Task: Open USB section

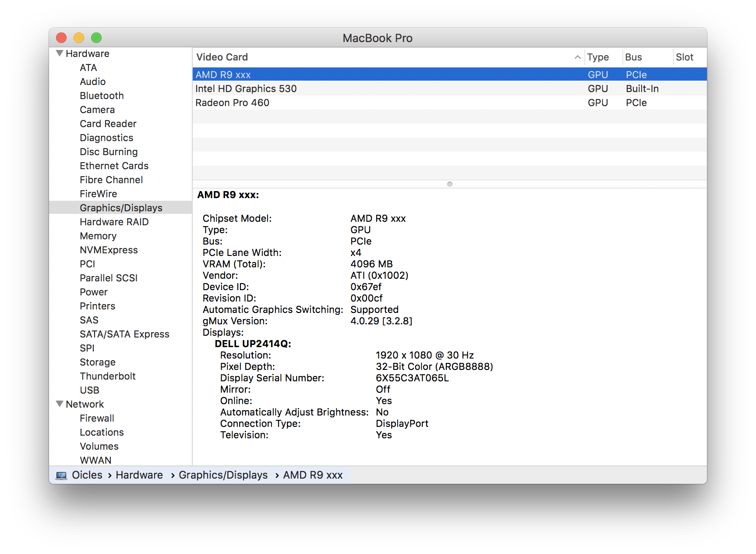Action: [89, 390]
